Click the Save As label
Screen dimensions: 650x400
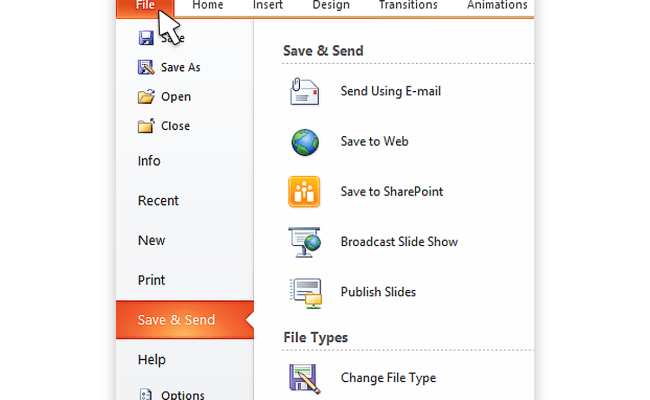181,68
